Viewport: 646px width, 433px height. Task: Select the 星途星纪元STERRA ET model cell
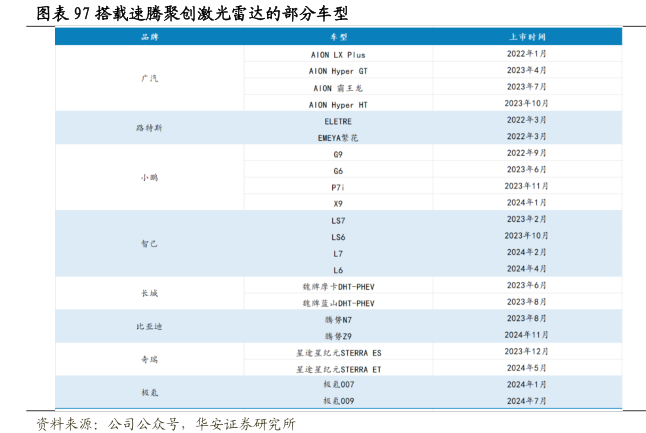pyautogui.click(x=337, y=368)
